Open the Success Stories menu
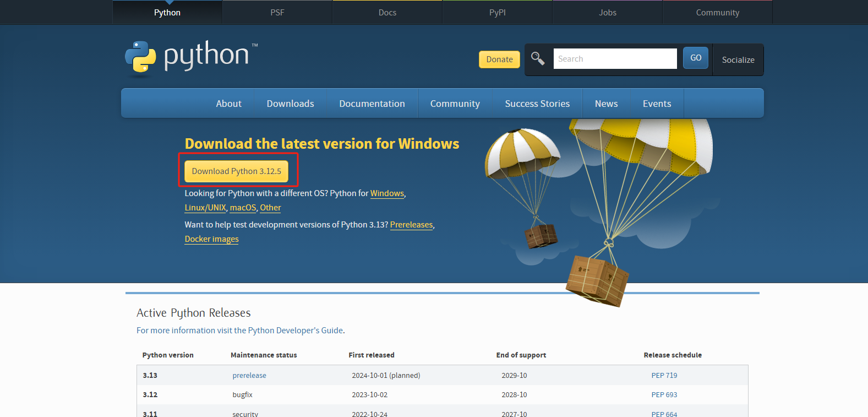The height and width of the screenshot is (417, 868). 537,104
